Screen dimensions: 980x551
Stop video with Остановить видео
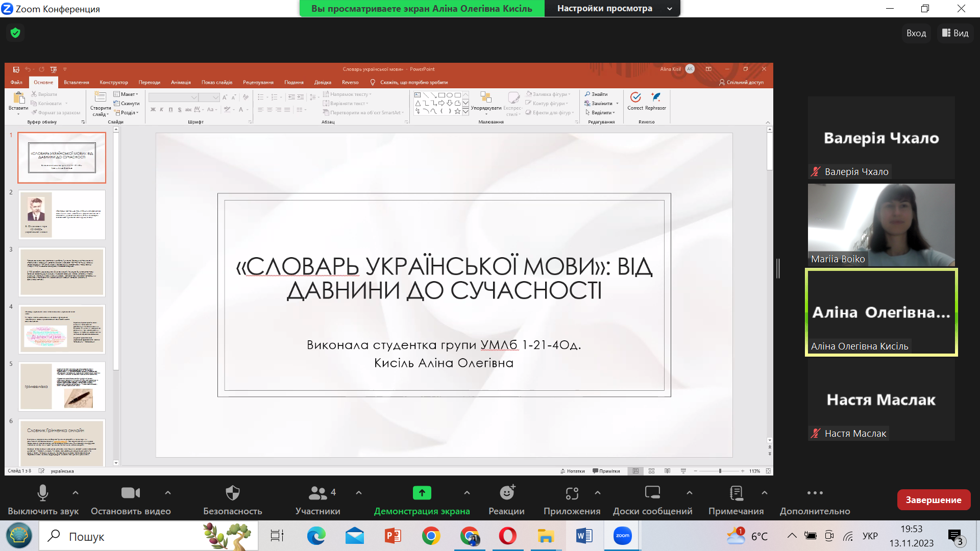131,493
